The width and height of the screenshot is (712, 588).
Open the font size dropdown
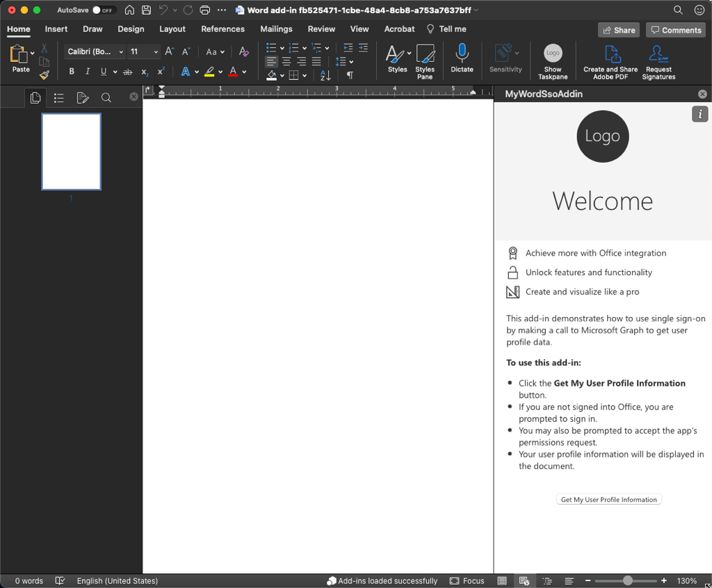[x=156, y=51]
